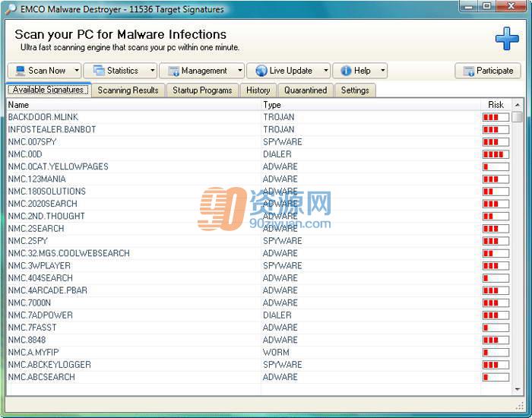Click the risk bar for NMC.00D

tap(496, 154)
